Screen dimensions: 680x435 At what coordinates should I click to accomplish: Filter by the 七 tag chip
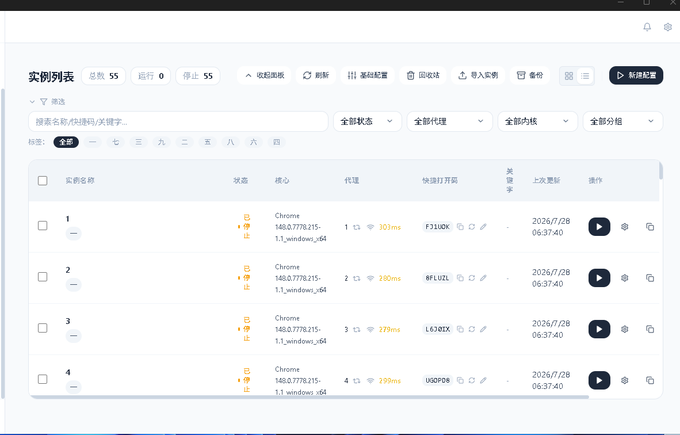[x=115, y=142]
